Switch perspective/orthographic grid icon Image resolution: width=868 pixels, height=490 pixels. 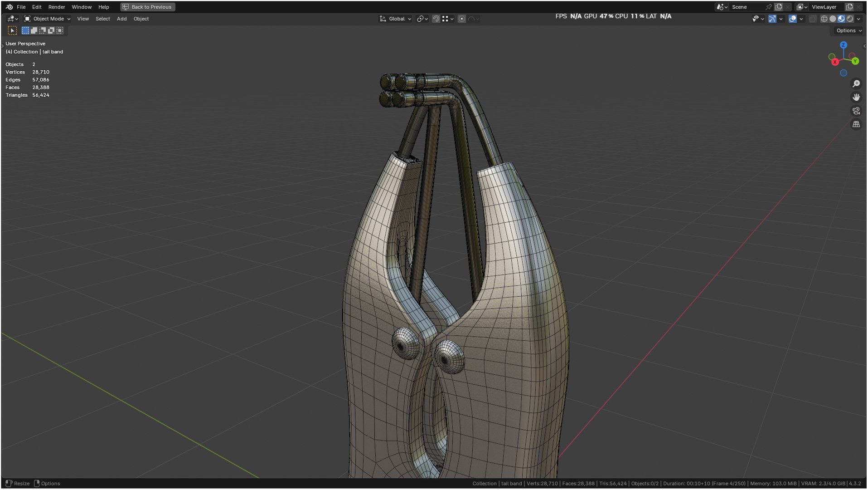(856, 124)
